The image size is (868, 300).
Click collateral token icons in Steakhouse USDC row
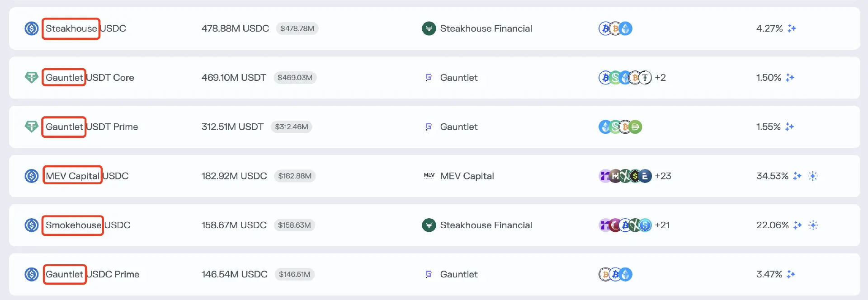point(615,28)
